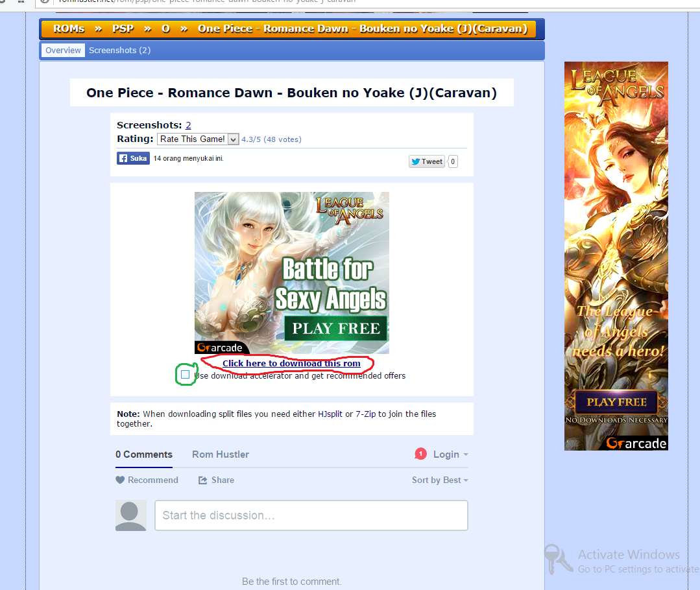Open the Rate This Game dropdown
The height and width of the screenshot is (590, 700).
(x=199, y=139)
